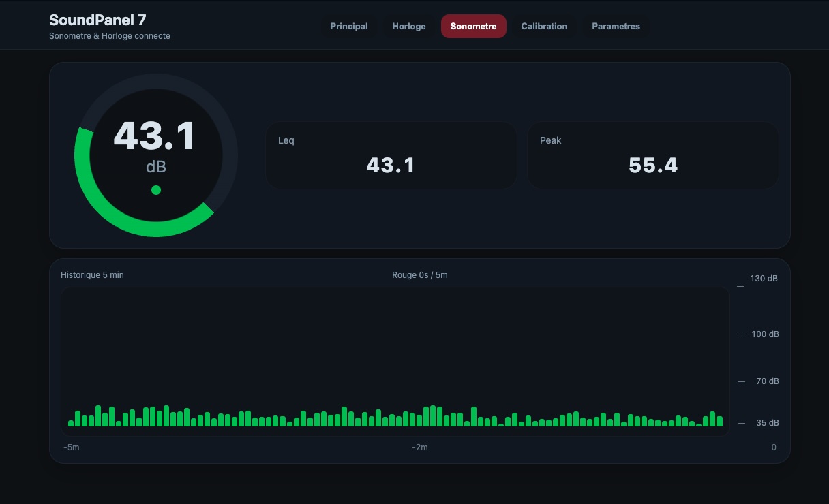829x504 pixels.
Task: Click the -2m time axis label
Action: (x=420, y=447)
